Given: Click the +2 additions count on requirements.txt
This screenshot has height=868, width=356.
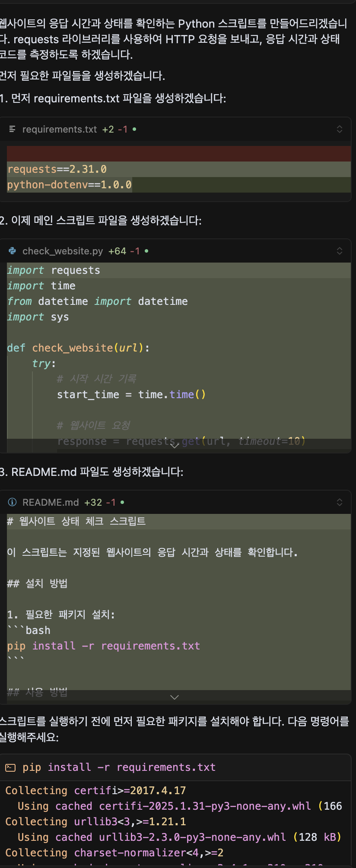Looking at the screenshot, I should 108,129.
